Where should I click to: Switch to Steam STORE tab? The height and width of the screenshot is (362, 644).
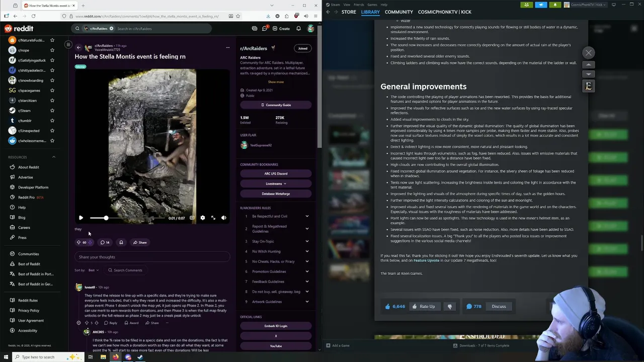[x=349, y=12]
